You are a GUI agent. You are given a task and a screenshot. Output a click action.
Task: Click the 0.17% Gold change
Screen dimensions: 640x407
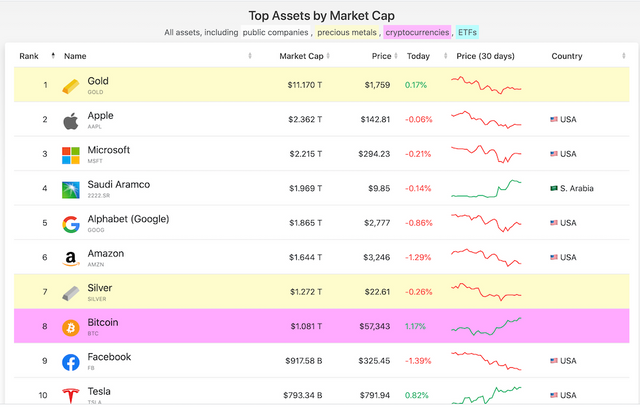[416, 85]
